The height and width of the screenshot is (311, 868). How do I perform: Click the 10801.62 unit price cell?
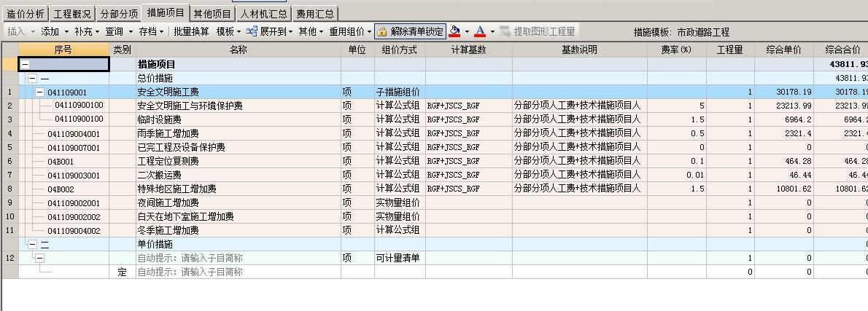[x=784, y=189]
